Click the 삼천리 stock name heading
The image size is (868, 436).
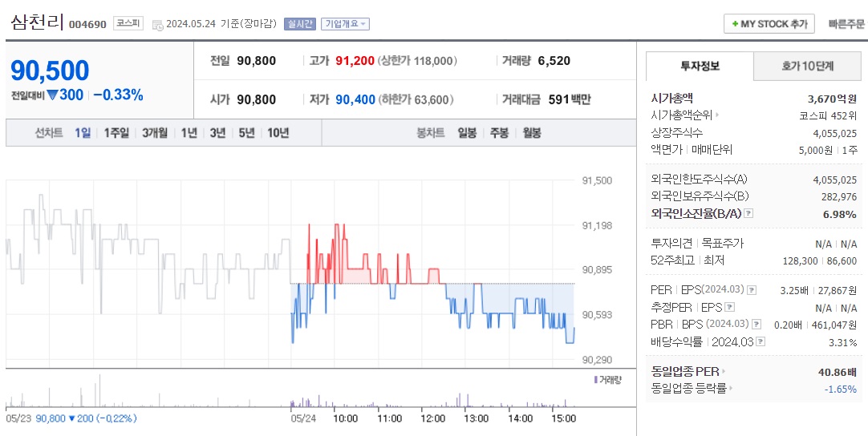pos(37,22)
